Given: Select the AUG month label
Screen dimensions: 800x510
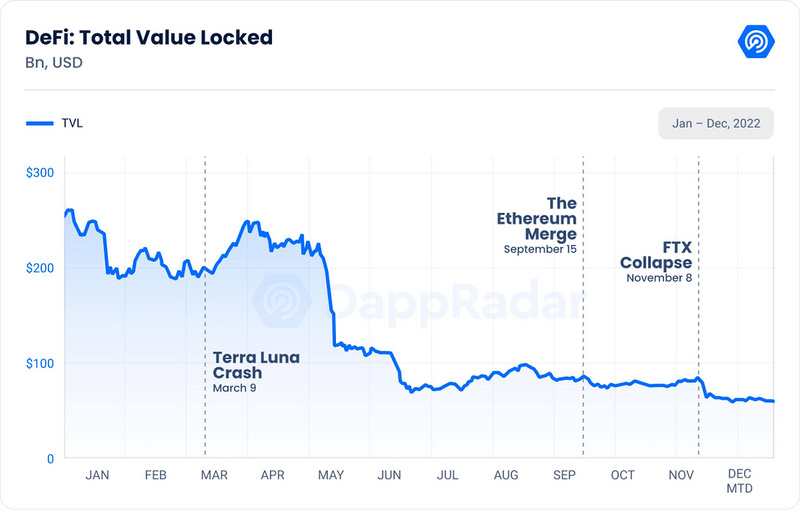Looking at the screenshot, I should (506, 475).
